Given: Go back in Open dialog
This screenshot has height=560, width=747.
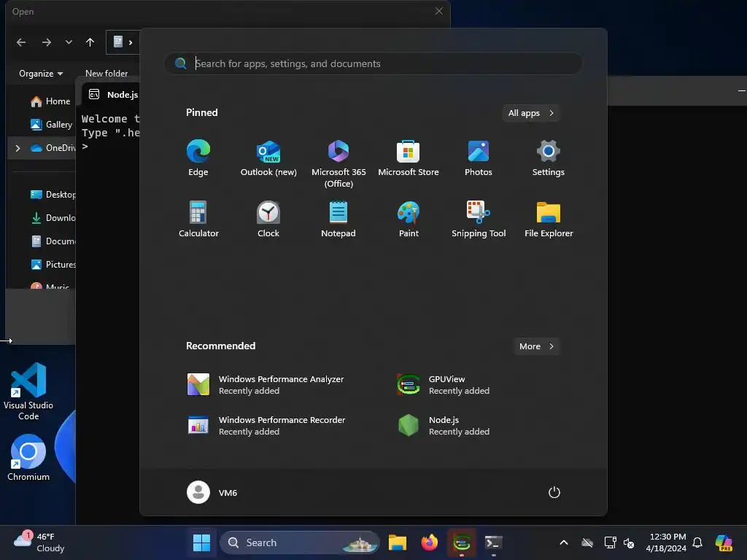Looking at the screenshot, I should (21, 42).
